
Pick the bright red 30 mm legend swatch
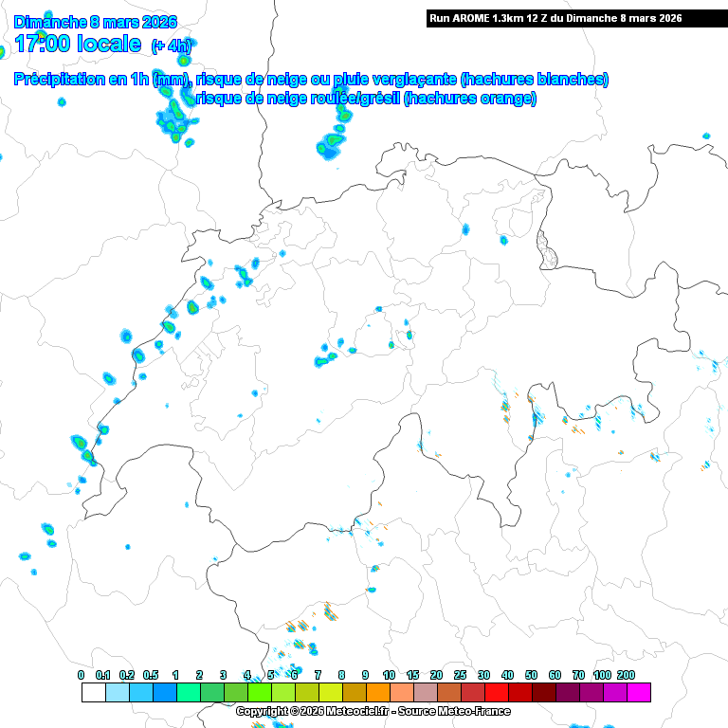coord(496,692)
